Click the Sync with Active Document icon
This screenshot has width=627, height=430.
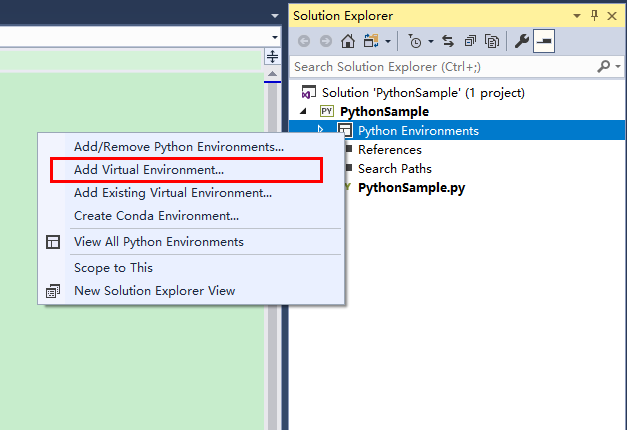pos(448,41)
